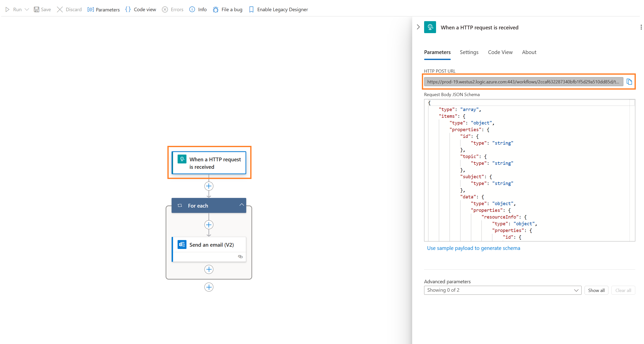Click the About tab in panel

(530, 52)
